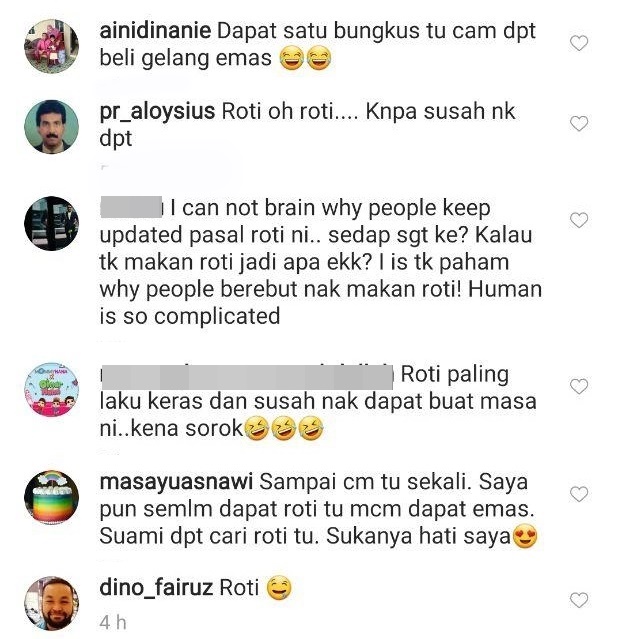Tap the heart next to pr_aloysius's comment

[x=578, y=123]
